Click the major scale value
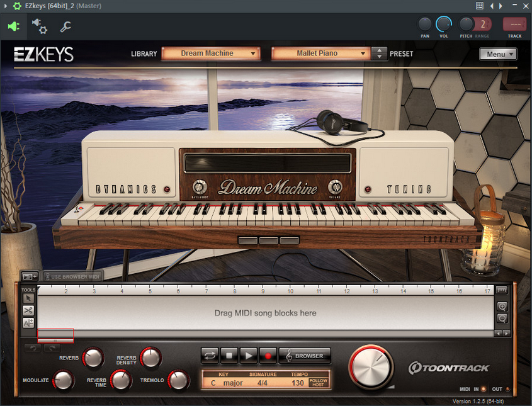Image resolution: width=532 pixels, height=406 pixels. (x=233, y=383)
